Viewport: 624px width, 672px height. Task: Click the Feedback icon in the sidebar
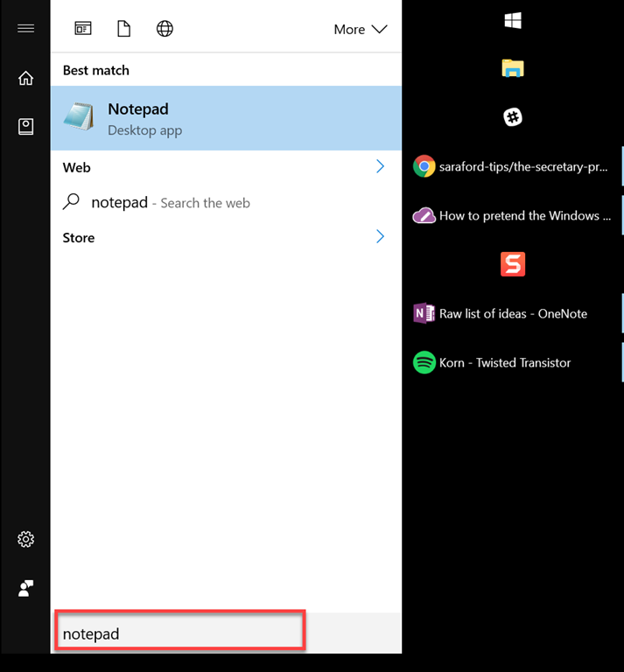[25, 589]
